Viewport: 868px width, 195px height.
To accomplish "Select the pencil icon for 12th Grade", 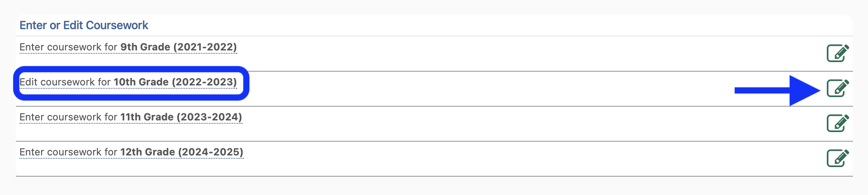I will pos(837,158).
